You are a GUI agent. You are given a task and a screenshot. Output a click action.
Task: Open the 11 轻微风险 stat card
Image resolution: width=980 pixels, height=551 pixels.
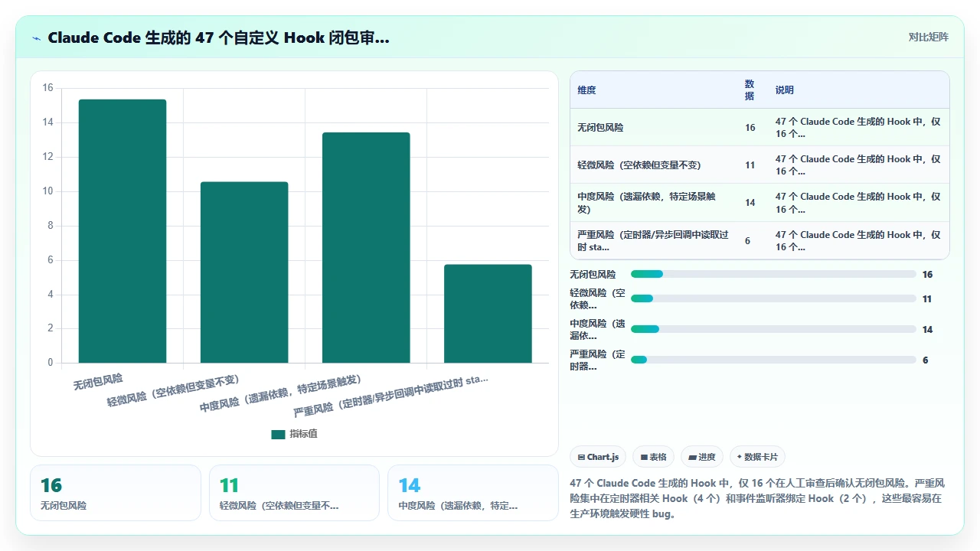[x=294, y=493]
